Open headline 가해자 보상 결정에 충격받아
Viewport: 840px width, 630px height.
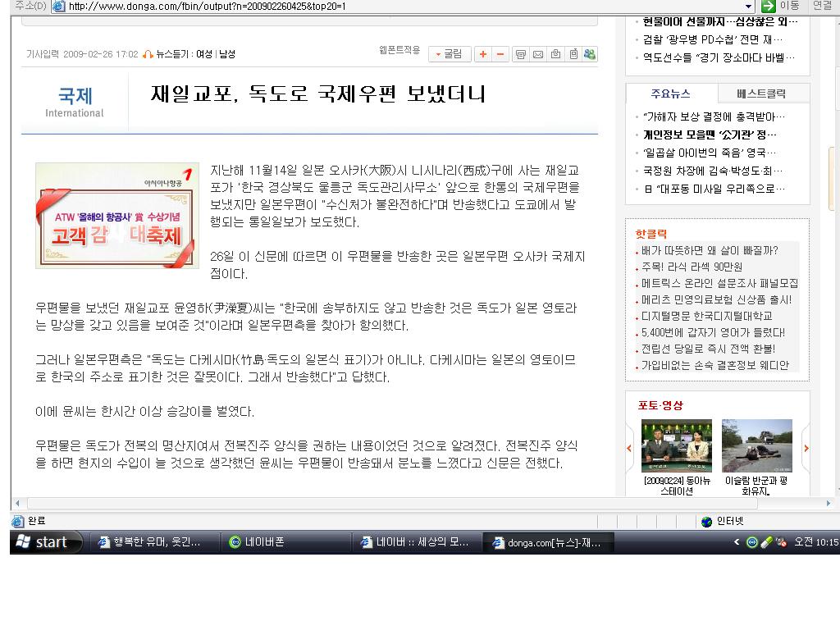click(x=714, y=116)
